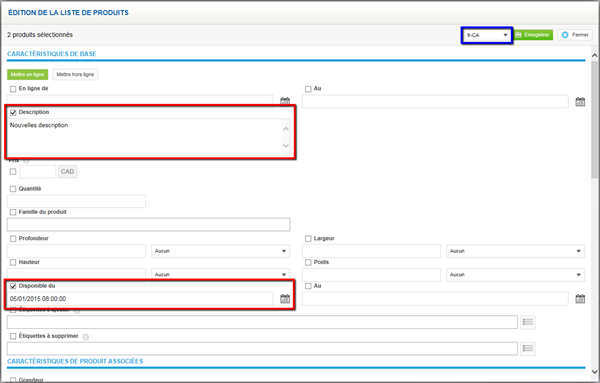This screenshot has width=600, height=383.
Task: Click the Mettre en ligne button
Action: pyautogui.click(x=28, y=75)
